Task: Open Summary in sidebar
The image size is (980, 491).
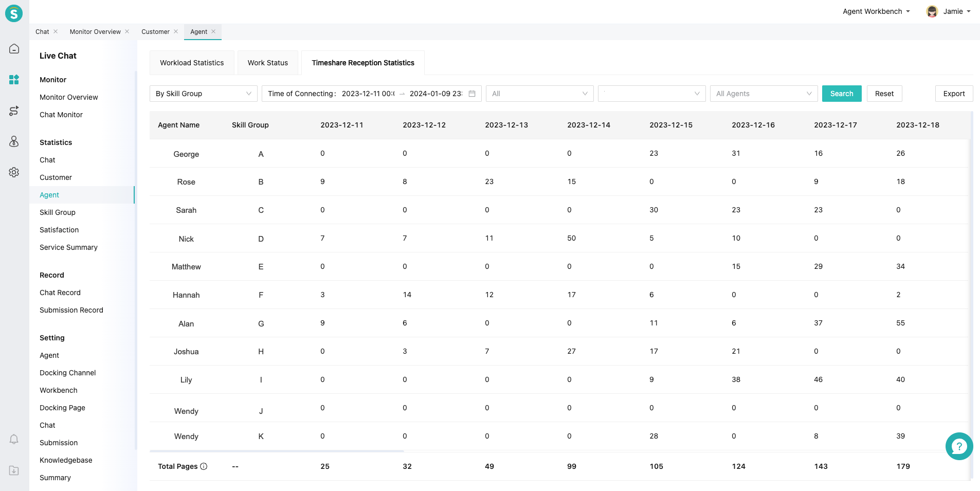Action: pyautogui.click(x=55, y=478)
